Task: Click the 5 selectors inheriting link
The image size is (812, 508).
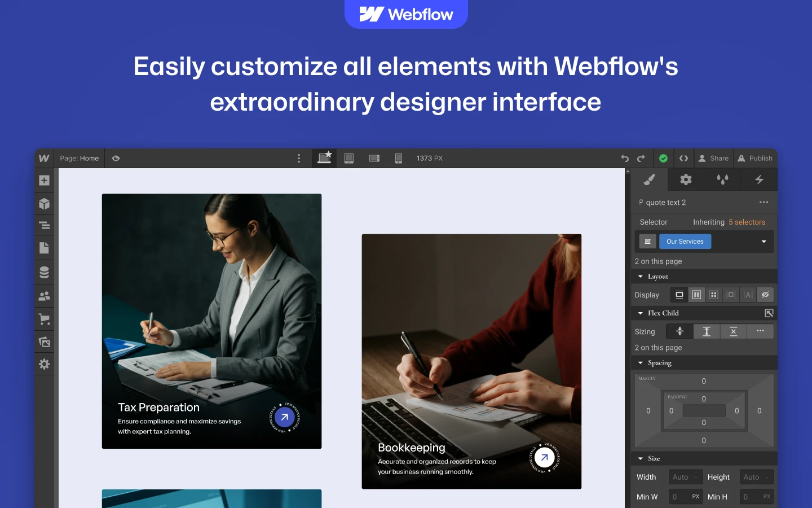Action: pos(747,222)
